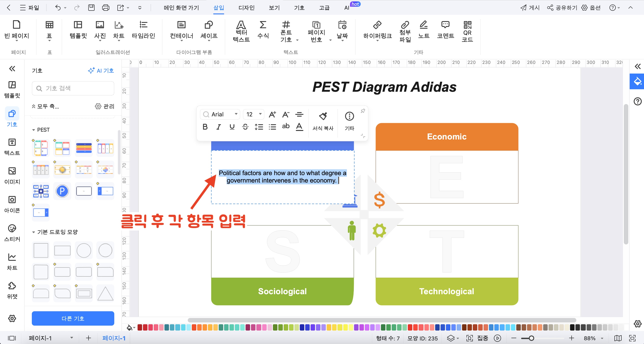
Task: Open the Arial font family dropdown
Action: [220, 114]
